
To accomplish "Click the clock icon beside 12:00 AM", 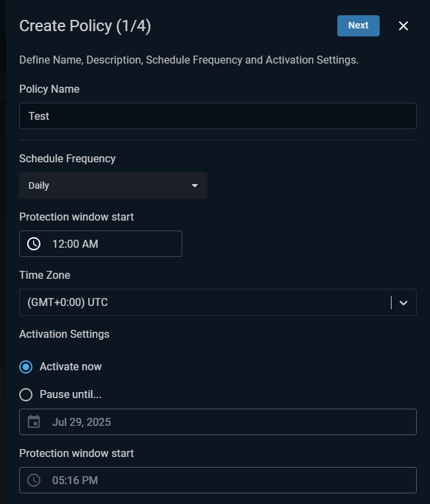I will 34,244.
